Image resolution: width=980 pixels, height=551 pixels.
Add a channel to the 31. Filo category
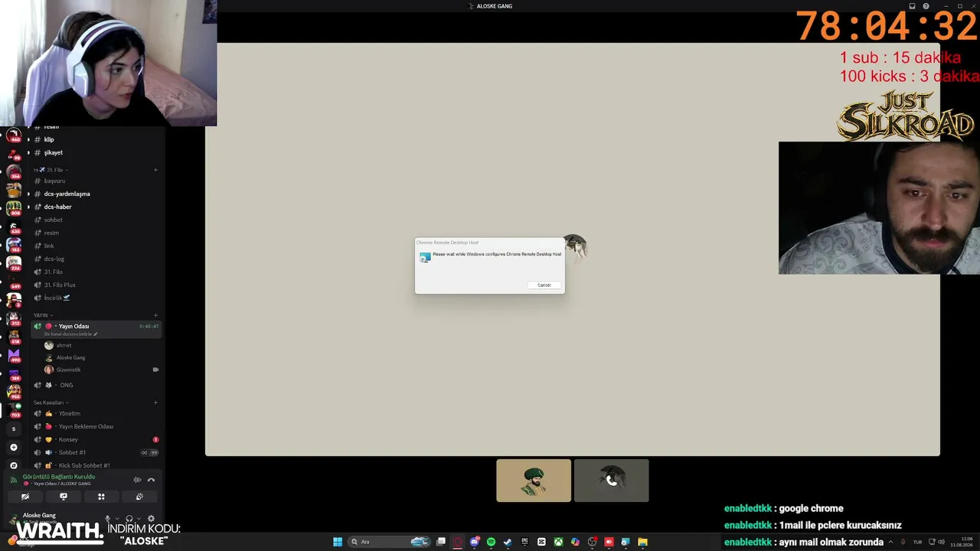click(x=155, y=170)
